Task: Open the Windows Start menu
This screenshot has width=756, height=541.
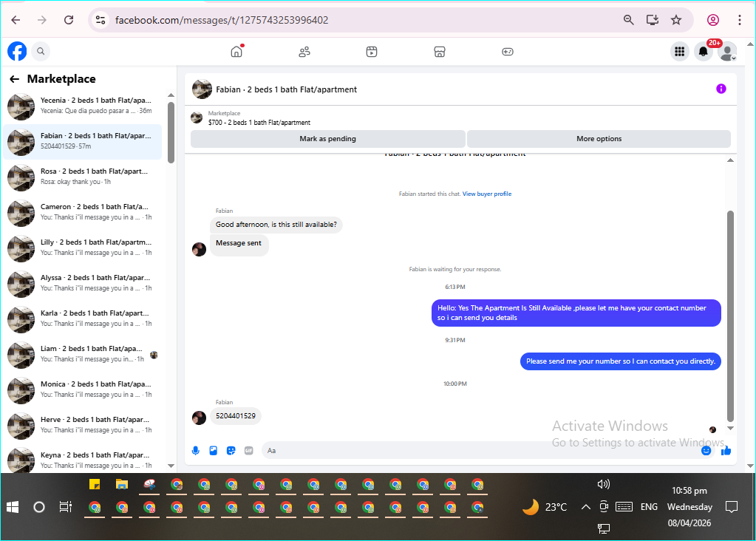Action: [x=13, y=507]
